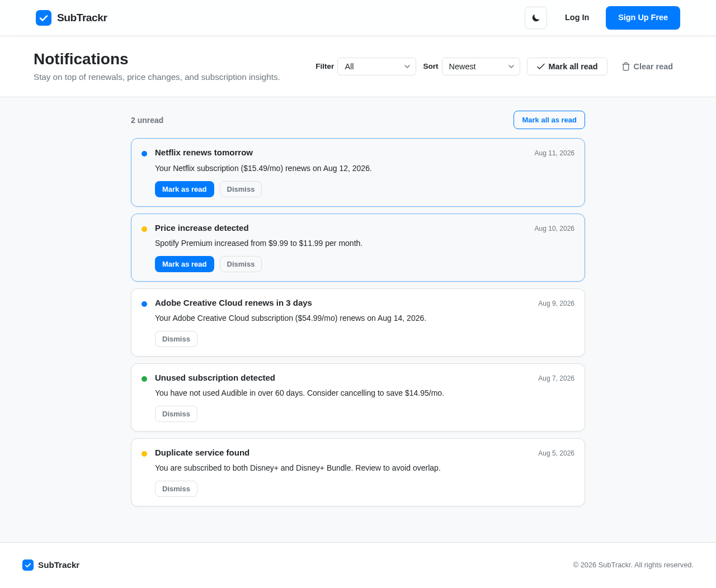Dismiss the Unused subscription detected notification
The image size is (716, 588).
176,414
